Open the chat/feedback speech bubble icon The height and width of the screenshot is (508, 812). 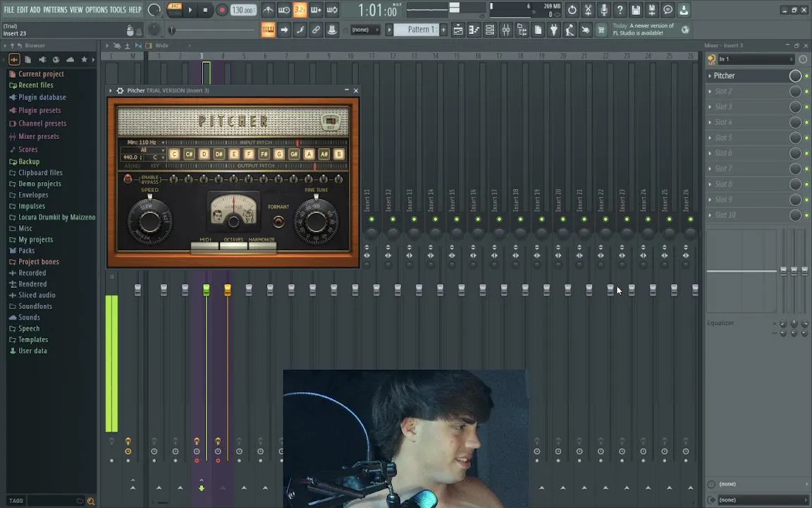point(668,10)
